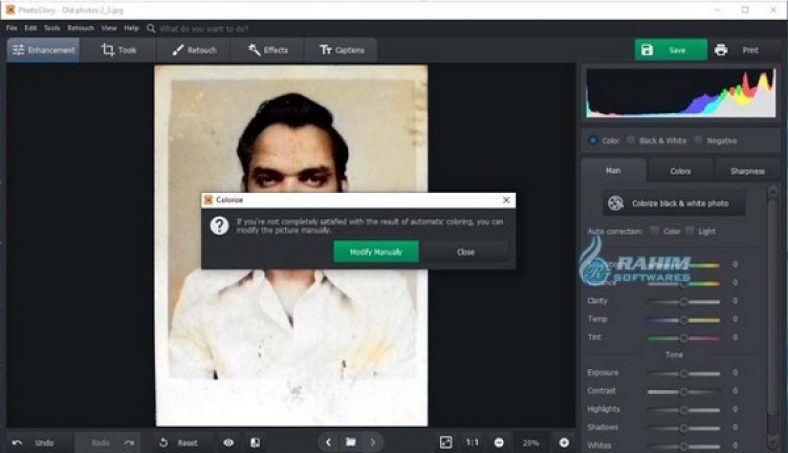Click the before/after compare icon
Screen dimensions: 788x453
255,442
